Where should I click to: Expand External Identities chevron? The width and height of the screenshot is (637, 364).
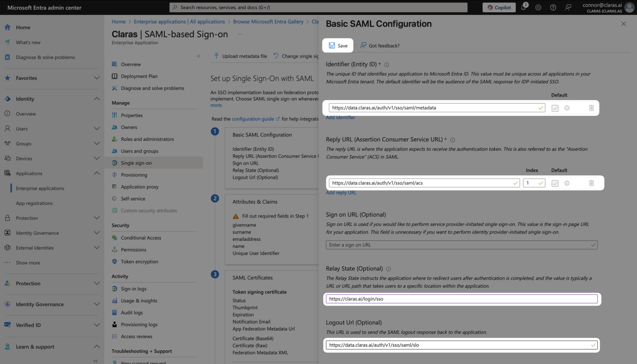tap(96, 247)
